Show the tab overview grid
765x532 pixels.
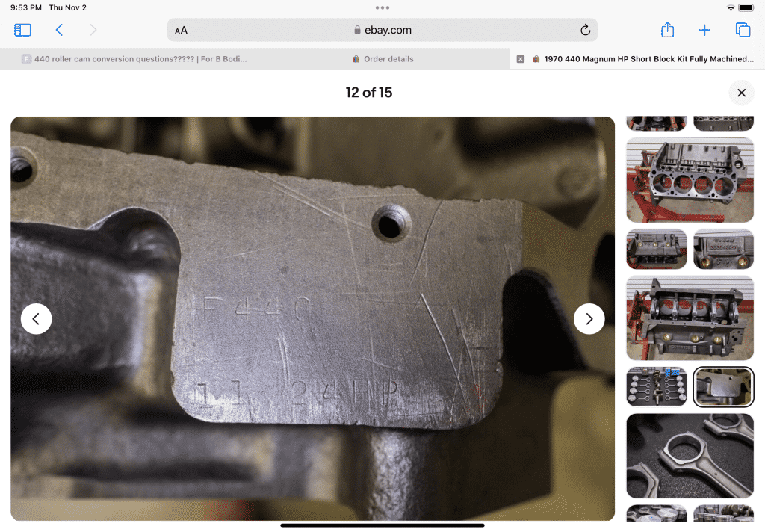743,30
